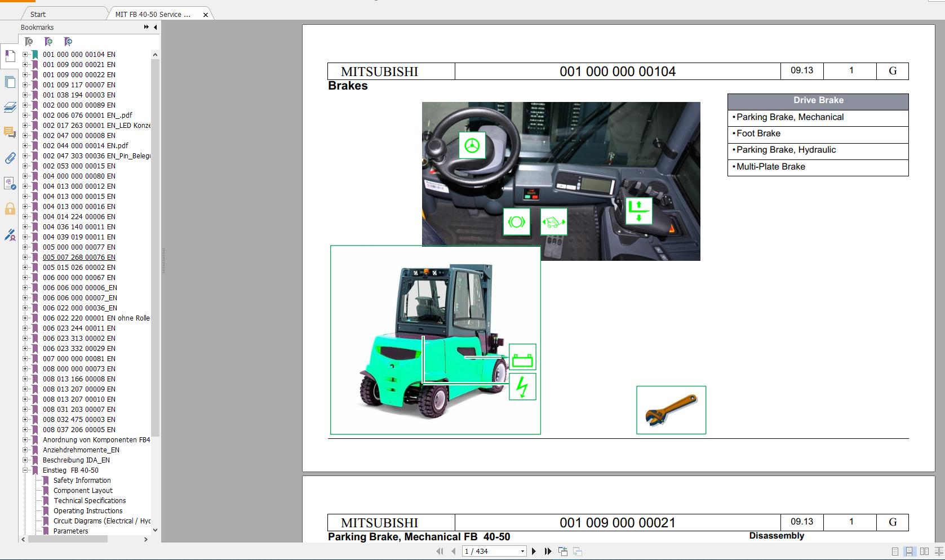This screenshot has width=945, height=560.
Task: Click the steering wheel icon on photo
Action: (x=472, y=145)
